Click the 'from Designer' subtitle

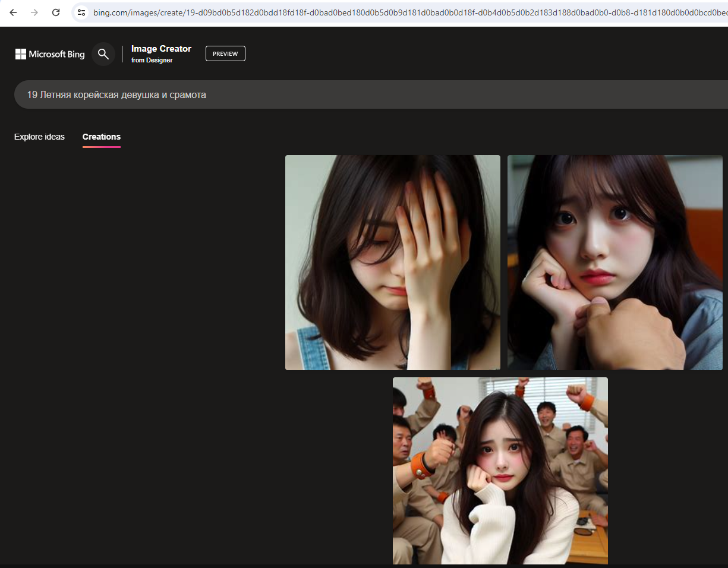(152, 61)
